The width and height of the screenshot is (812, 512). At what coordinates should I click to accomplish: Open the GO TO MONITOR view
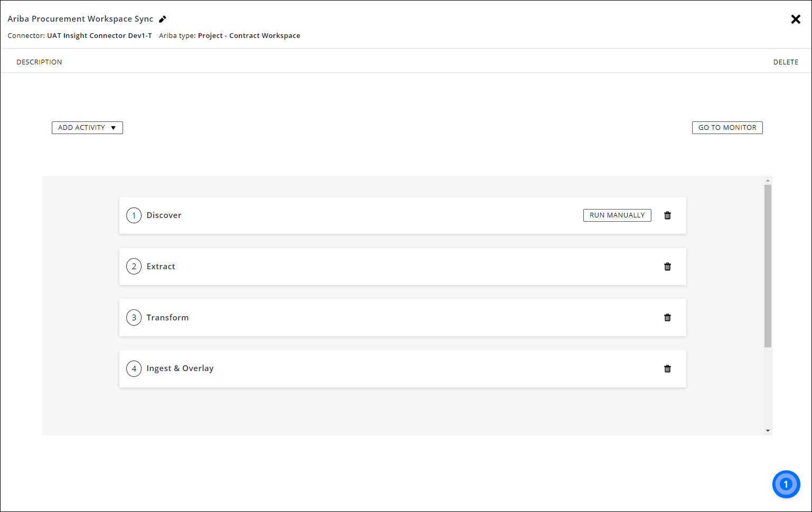tap(727, 127)
